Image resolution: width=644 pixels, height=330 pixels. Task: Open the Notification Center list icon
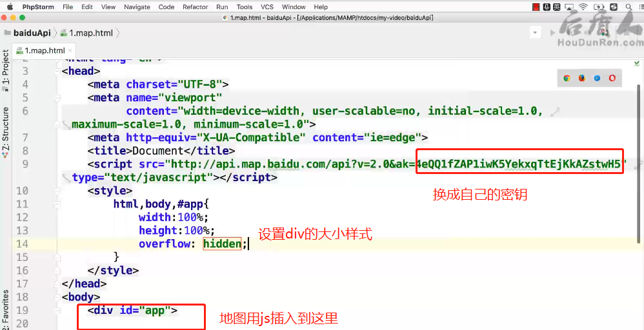[640, 7]
